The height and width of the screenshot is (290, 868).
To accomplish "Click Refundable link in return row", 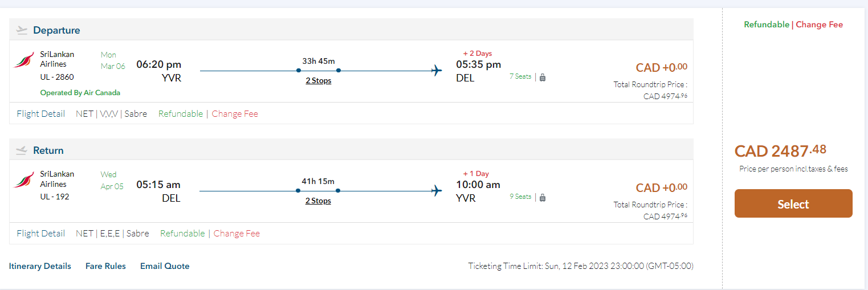I will pos(182,234).
